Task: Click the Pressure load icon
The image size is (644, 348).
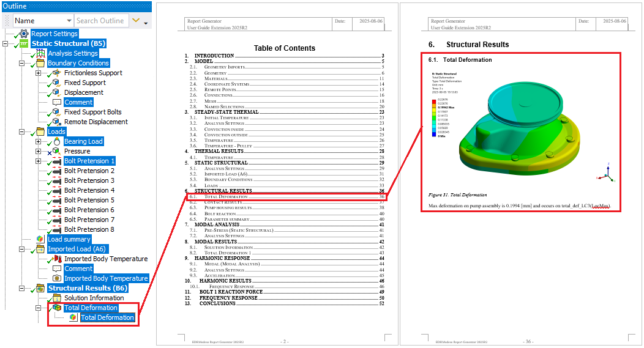Action: 57,151
